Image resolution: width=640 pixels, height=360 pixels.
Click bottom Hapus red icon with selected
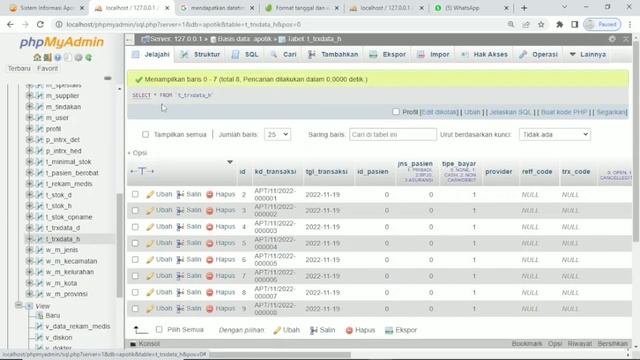click(x=349, y=330)
